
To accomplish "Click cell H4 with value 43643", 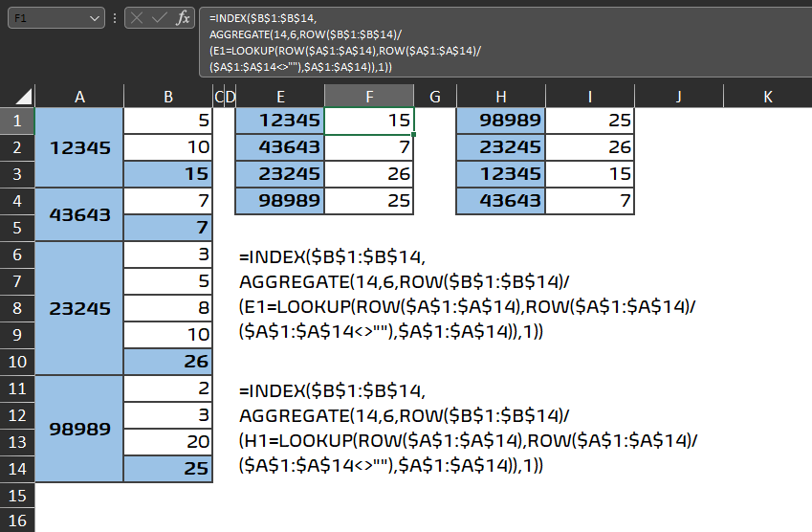I will [501, 201].
